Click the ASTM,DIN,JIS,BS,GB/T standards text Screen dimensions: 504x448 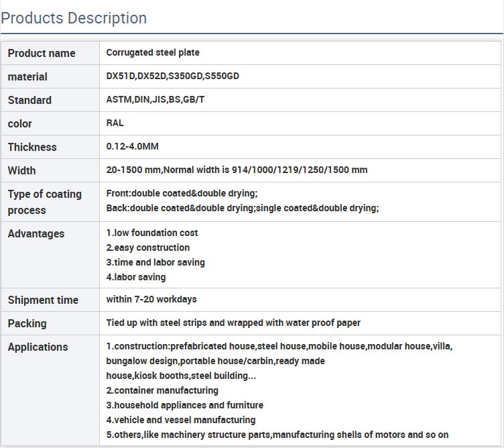pyautogui.click(x=155, y=99)
